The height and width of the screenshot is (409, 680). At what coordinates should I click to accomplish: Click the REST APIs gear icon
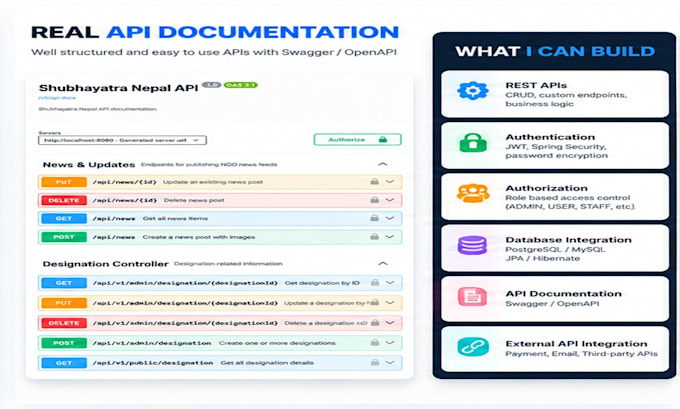coord(473,91)
